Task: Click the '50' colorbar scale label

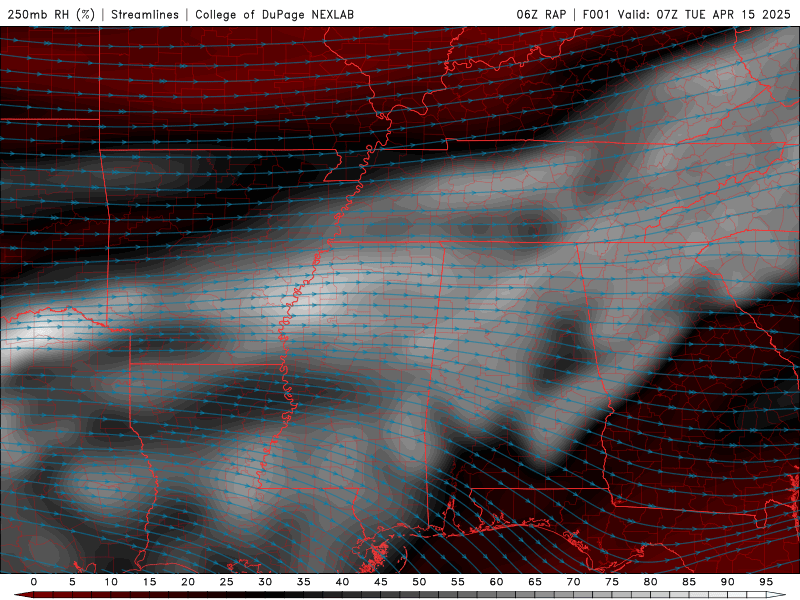Action: coord(419,582)
